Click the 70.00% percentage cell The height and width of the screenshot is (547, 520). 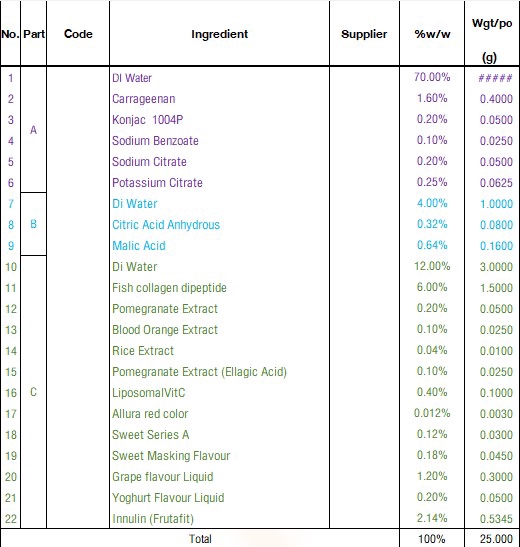click(x=432, y=77)
